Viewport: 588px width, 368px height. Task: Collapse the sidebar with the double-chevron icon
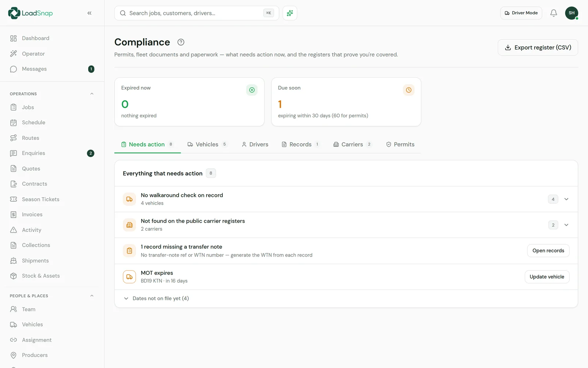[x=89, y=13]
